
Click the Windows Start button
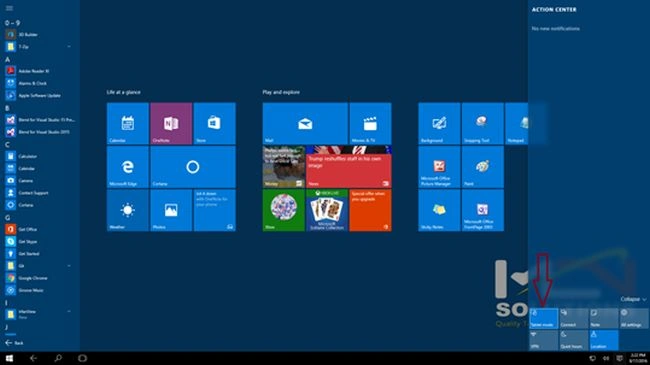pos(9,358)
